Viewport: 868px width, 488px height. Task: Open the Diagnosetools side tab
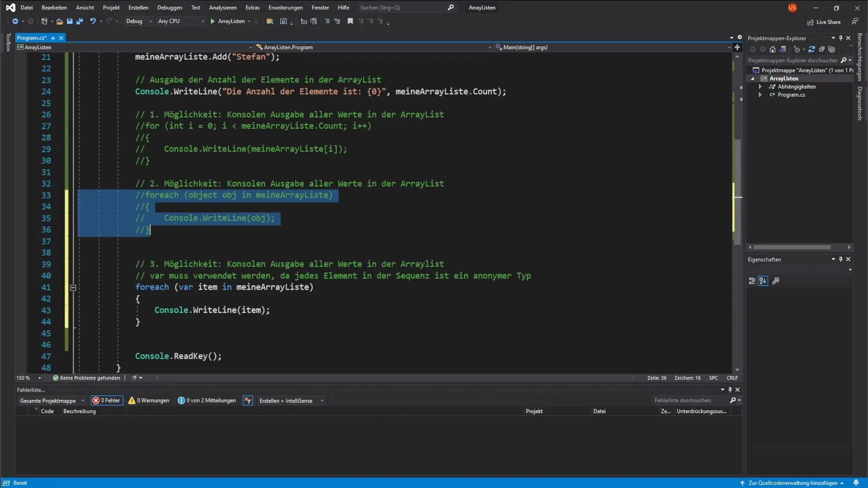click(860, 103)
